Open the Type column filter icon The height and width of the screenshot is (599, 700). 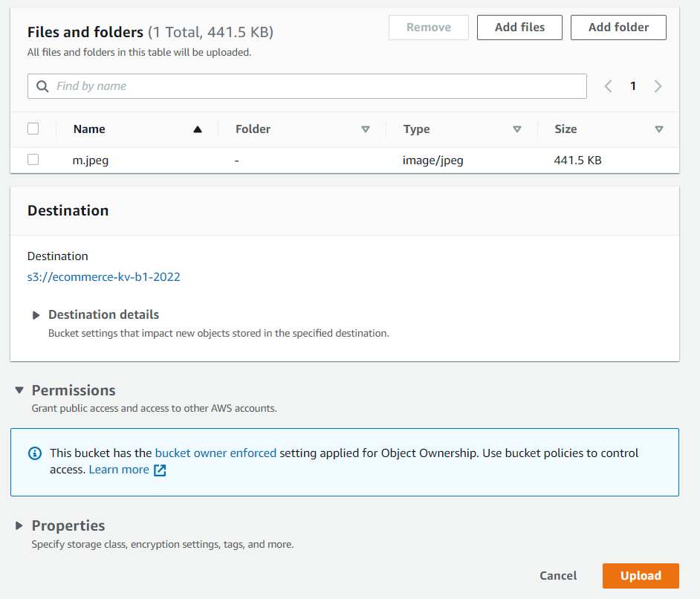coord(516,129)
